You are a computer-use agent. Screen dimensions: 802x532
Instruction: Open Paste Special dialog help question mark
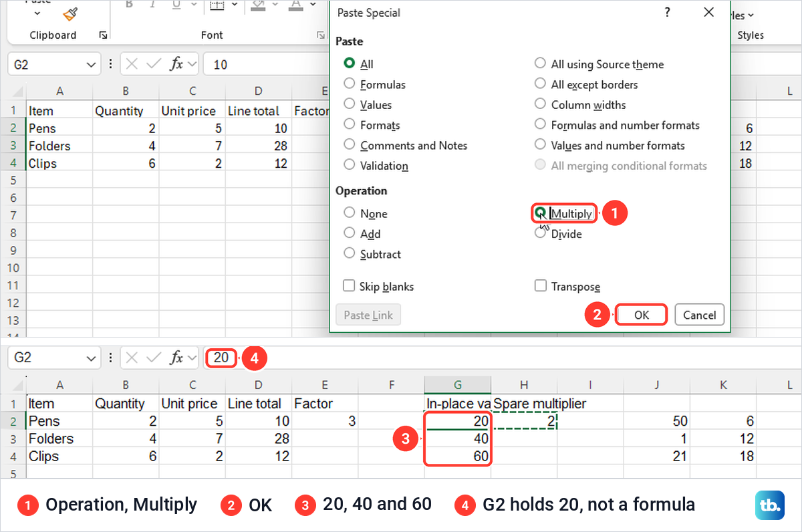click(x=667, y=13)
